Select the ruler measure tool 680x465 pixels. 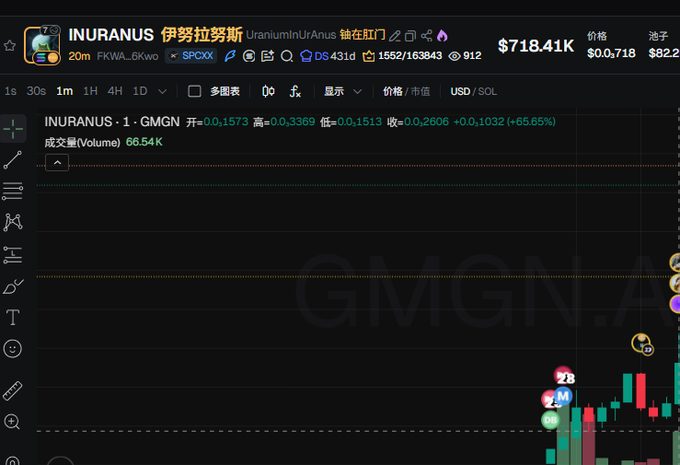pos(13,391)
